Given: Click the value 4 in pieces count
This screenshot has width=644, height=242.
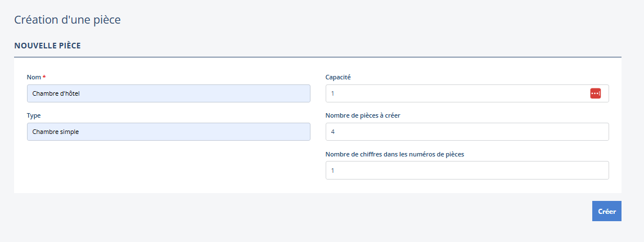Looking at the screenshot, I should pos(333,132).
